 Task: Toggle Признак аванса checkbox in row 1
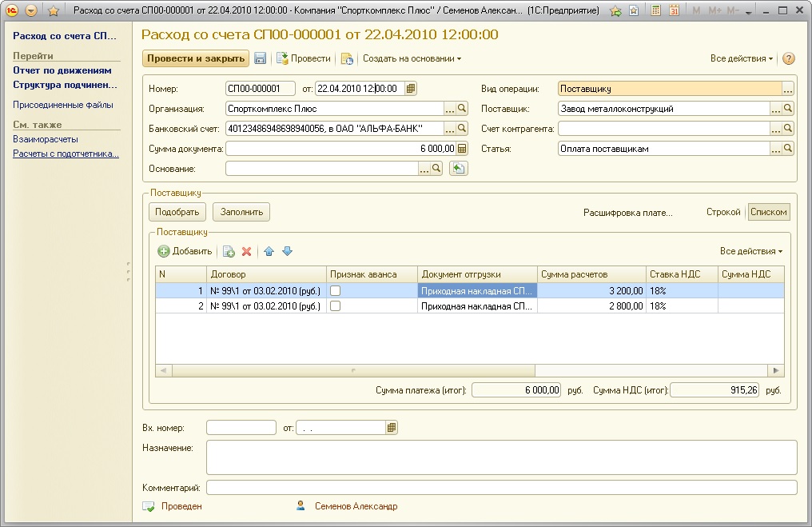[336, 291]
